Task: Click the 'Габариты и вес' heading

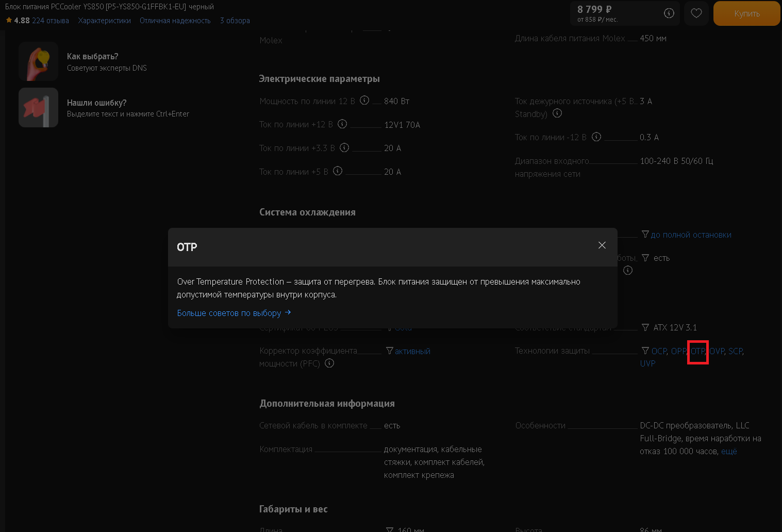Action: (293, 509)
